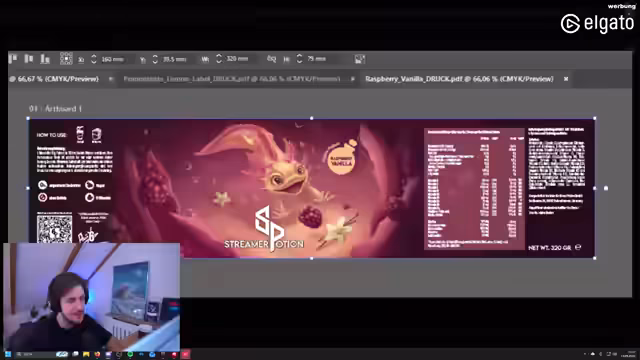
Task: Click the Y position stepper arrows
Action: (155, 59)
